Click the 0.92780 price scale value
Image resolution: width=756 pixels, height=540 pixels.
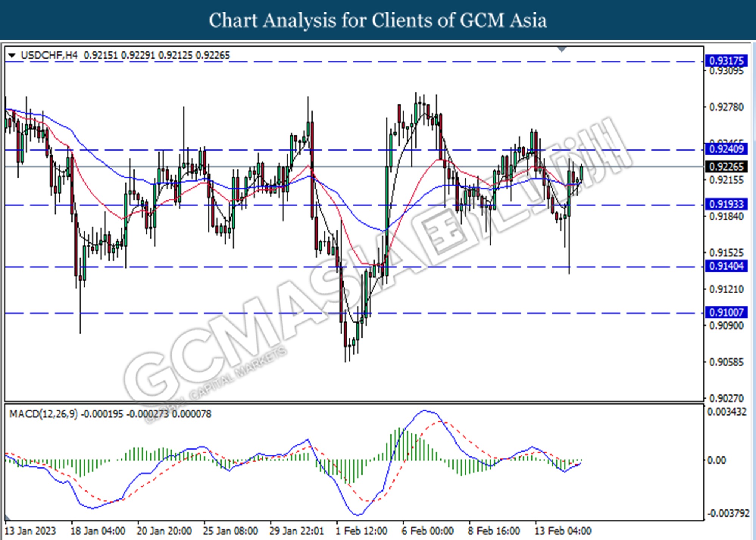(x=726, y=107)
